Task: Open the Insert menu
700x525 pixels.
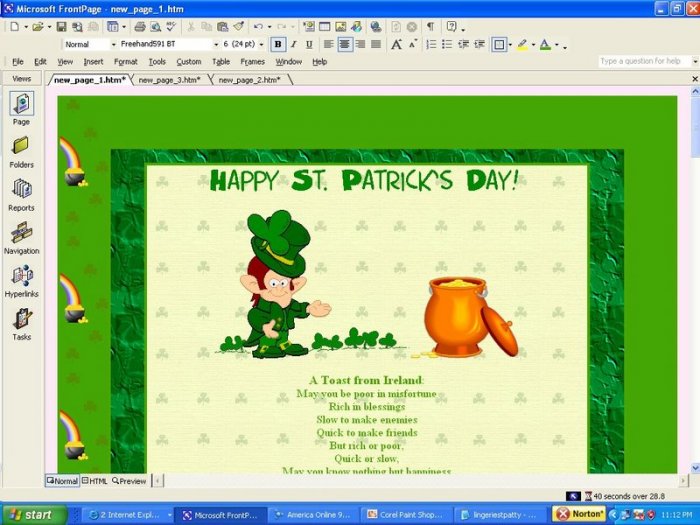Action: coord(93,62)
